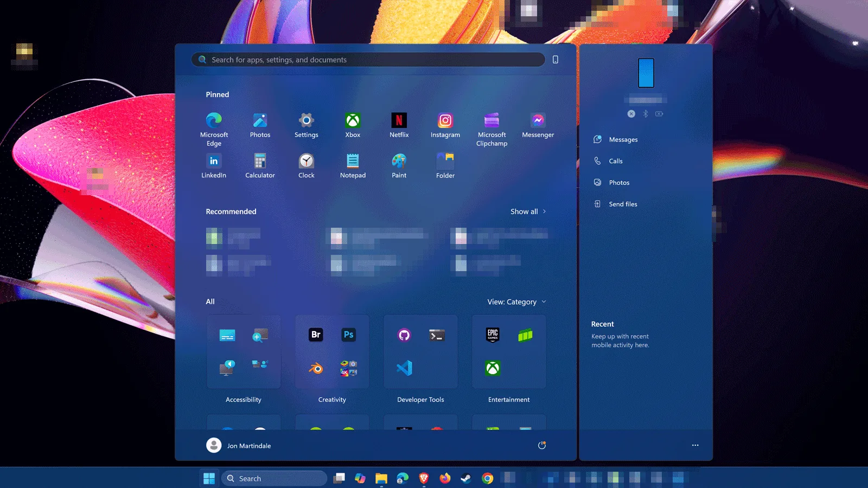Screen dimensions: 868x488
Task: Click the taskbar Search box
Action: click(274, 478)
